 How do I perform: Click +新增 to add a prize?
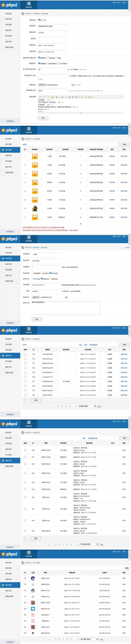pos(24,144)
